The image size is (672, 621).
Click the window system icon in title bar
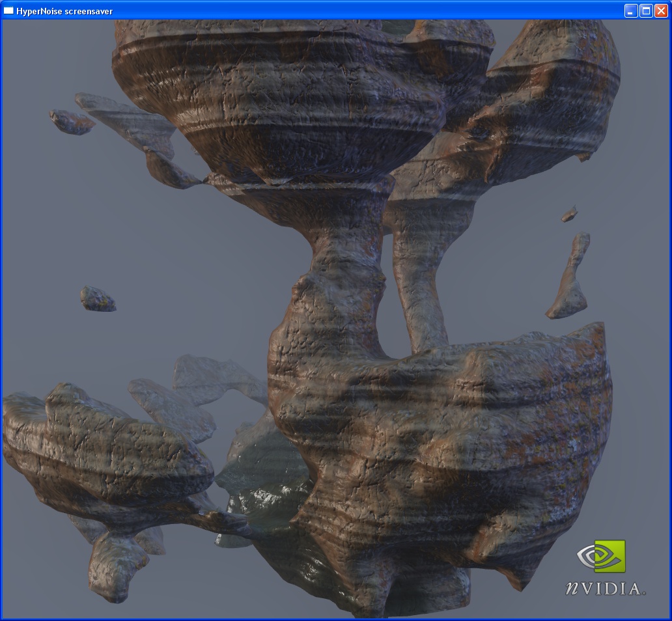[x=9, y=10]
